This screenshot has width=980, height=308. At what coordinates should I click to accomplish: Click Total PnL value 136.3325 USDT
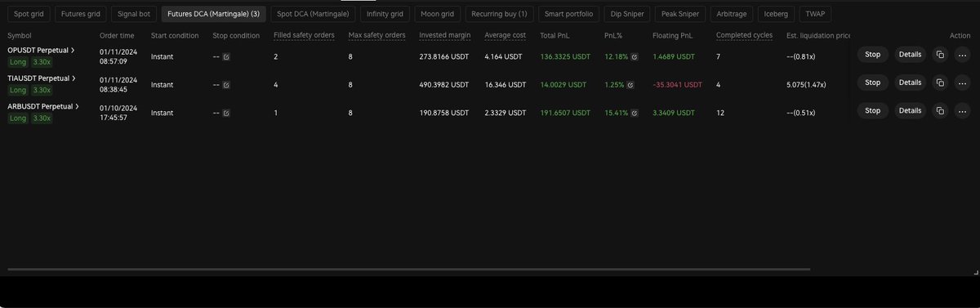565,56
